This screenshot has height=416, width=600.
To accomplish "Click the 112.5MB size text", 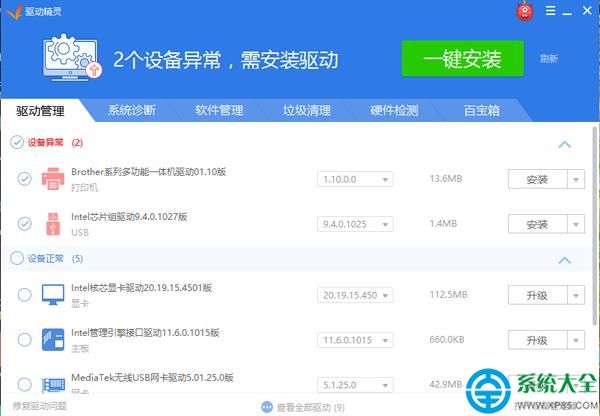I will click(x=448, y=295).
